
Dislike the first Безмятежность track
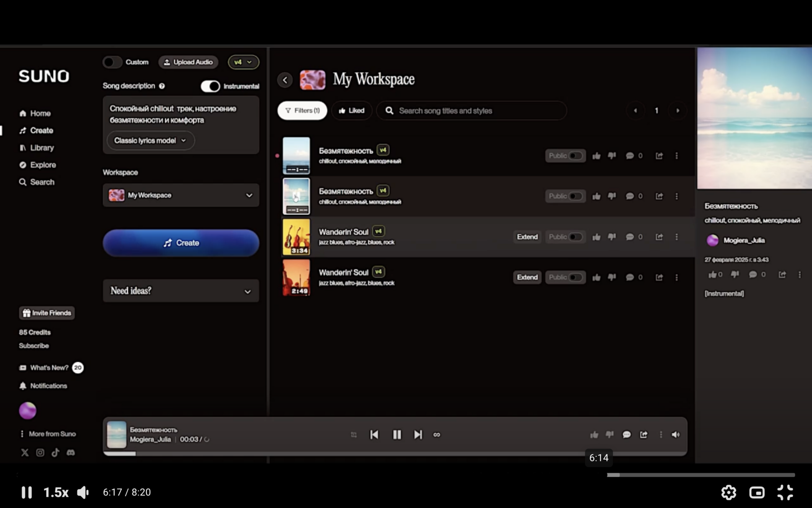click(612, 156)
